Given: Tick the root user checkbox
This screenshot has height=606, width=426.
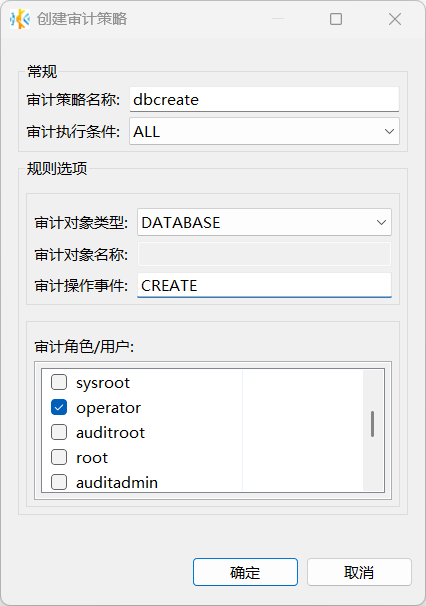Looking at the screenshot, I should tap(59, 457).
